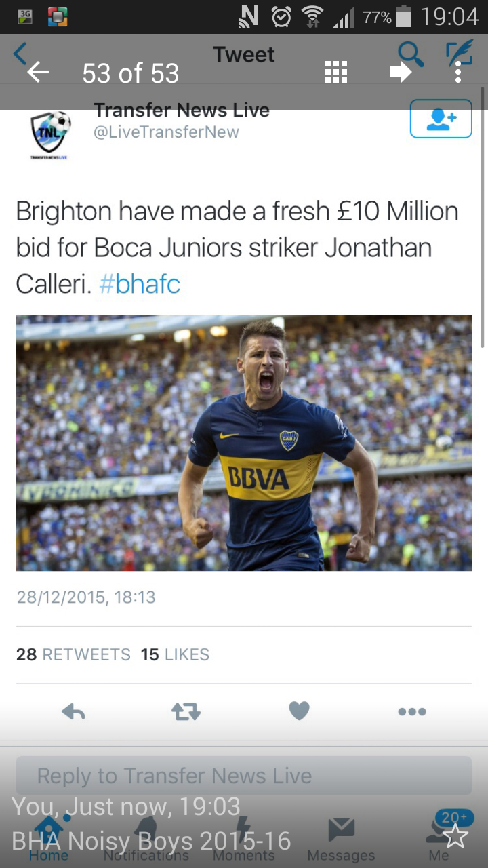Open the grid thumbnails view icon
This screenshot has height=868, width=488.
(x=336, y=72)
